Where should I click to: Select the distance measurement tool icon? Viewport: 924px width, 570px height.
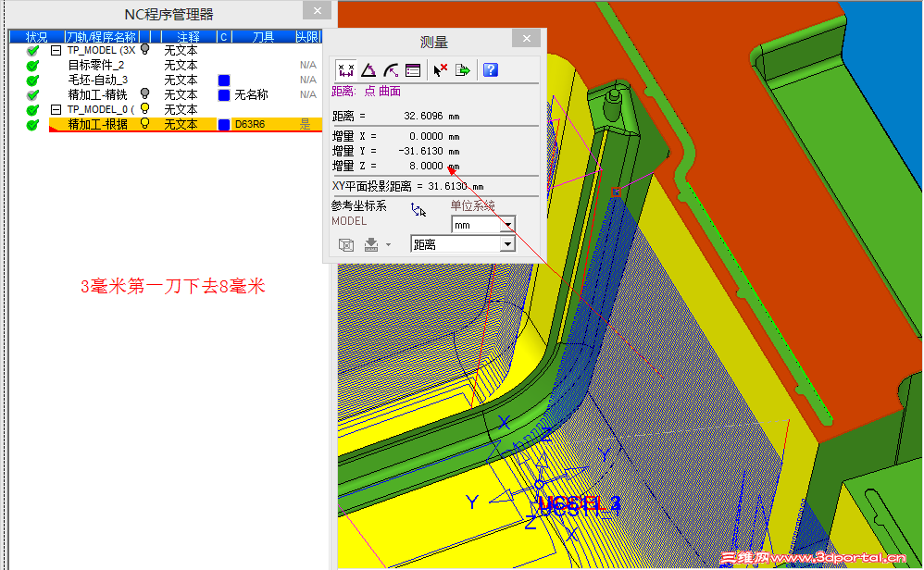[346, 70]
